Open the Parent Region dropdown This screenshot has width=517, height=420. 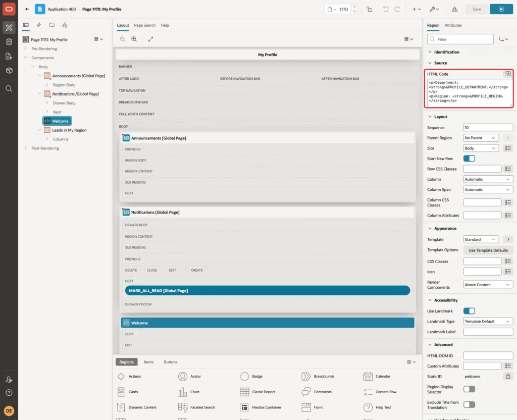coord(481,138)
